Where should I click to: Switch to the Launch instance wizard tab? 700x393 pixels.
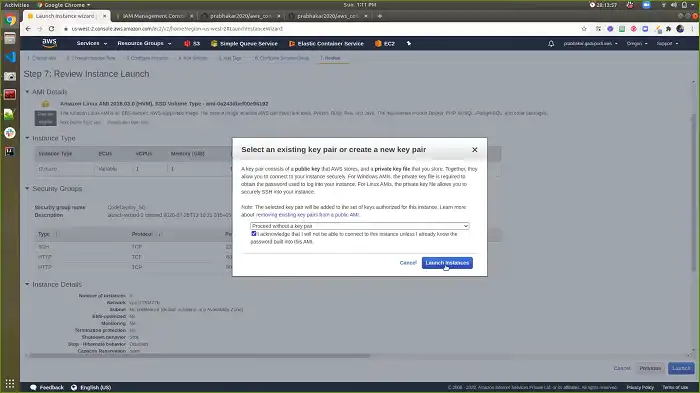65,16
